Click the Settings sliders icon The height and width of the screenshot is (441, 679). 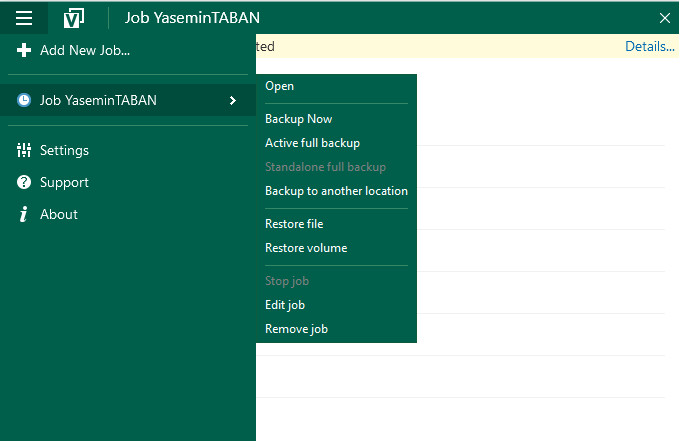[24, 150]
